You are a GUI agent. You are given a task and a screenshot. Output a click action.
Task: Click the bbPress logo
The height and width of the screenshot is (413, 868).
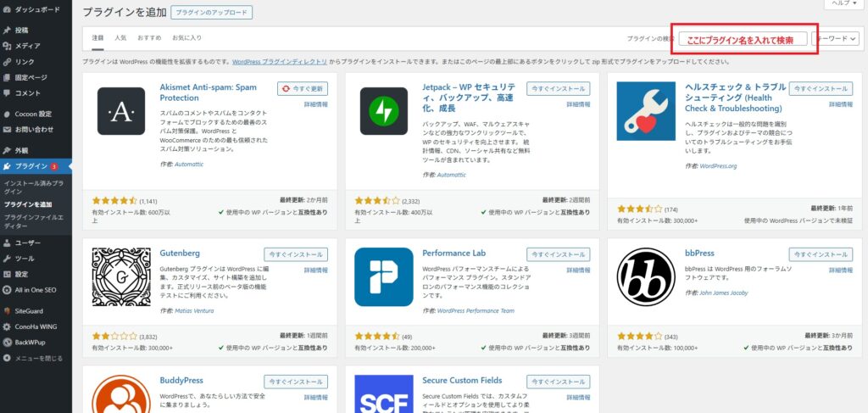click(646, 276)
